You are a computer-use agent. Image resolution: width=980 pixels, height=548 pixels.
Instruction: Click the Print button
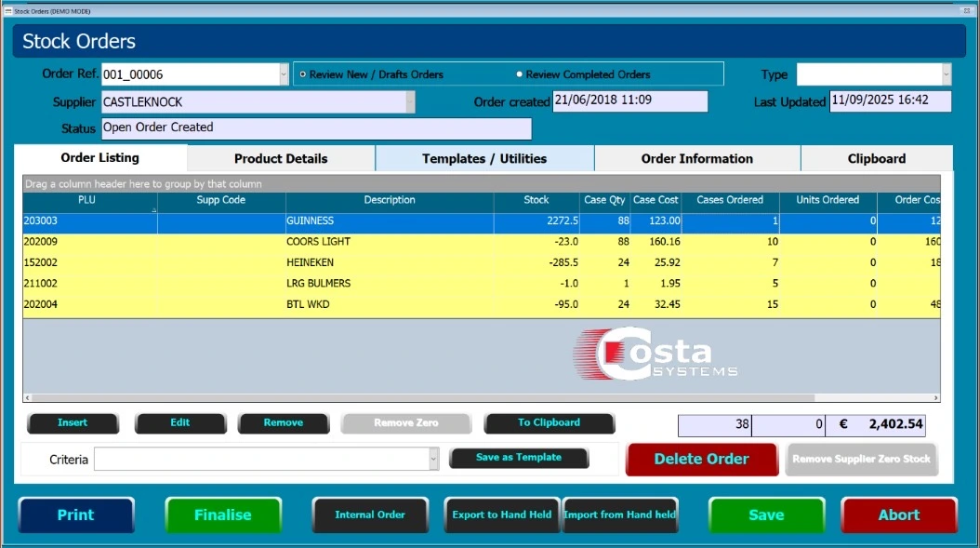coord(76,515)
